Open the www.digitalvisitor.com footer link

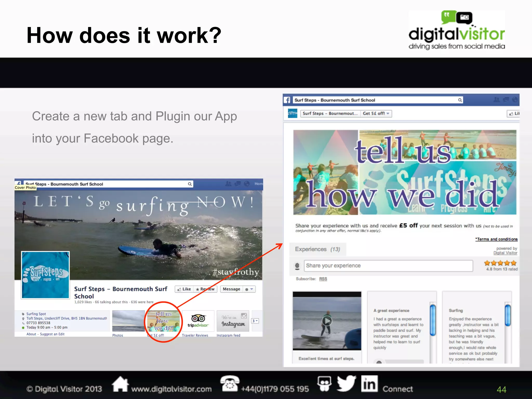[x=171, y=389]
